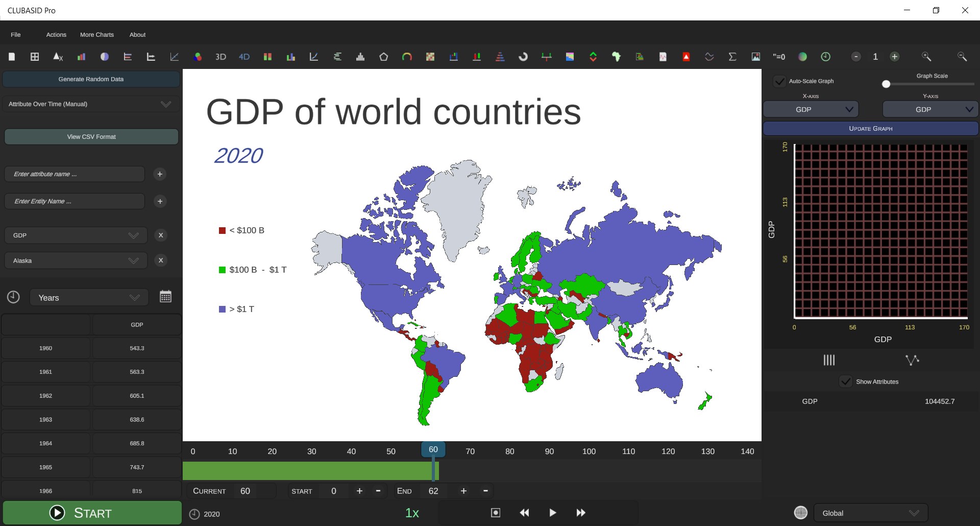
Task: Open the More Charts menu
Action: pos(97,35)
